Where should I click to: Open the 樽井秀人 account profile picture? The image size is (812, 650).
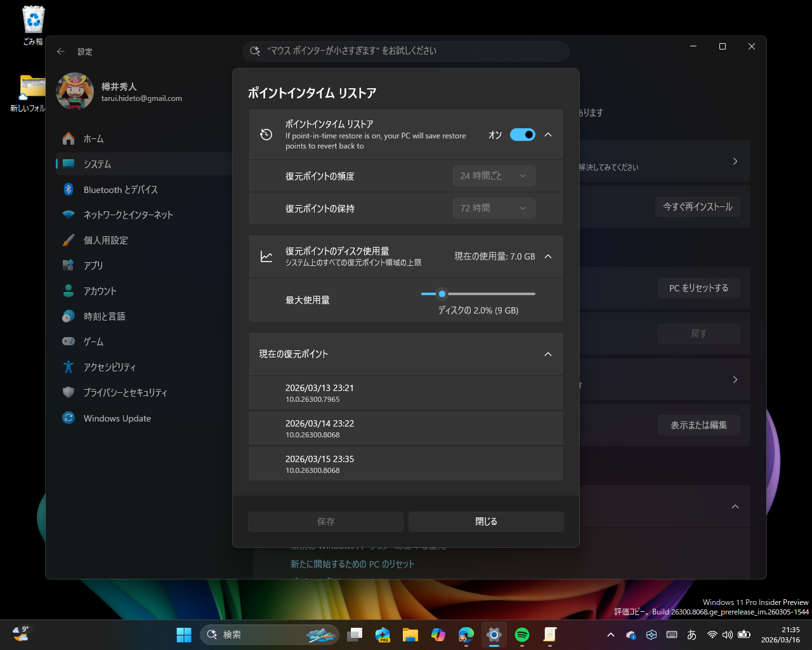click(x=75, y=91)
